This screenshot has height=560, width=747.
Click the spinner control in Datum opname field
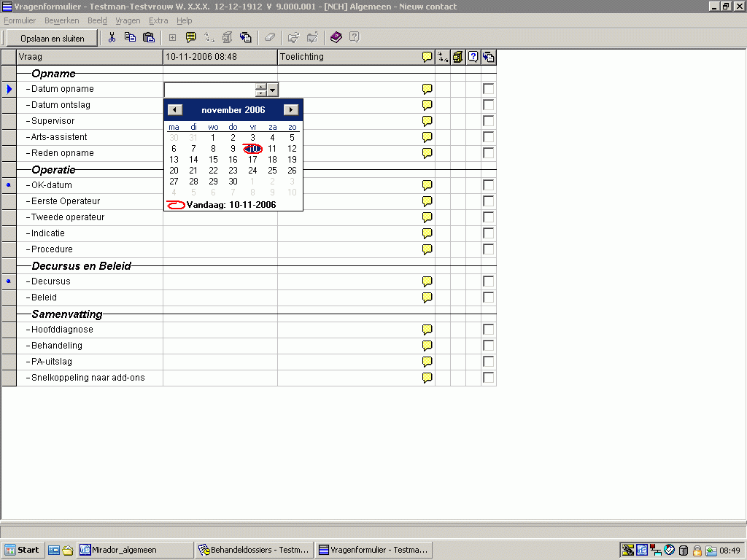coord(261,90)
